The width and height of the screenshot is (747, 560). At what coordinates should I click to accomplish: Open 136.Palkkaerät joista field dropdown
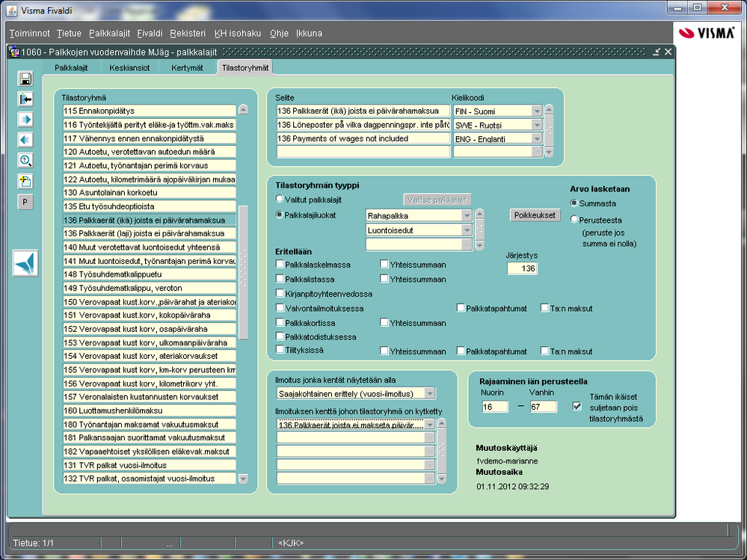(430, 424)
